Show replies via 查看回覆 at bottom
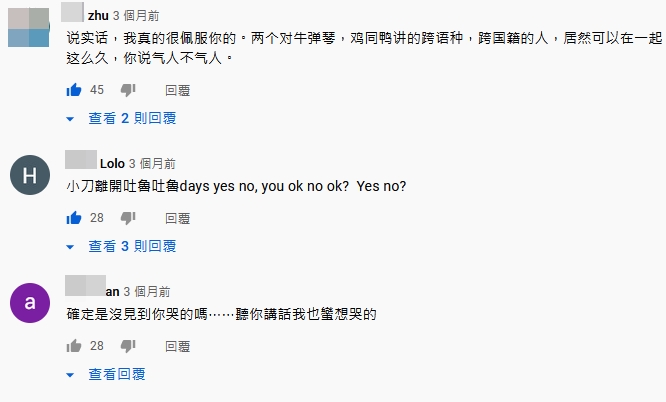The height and width of the screenshot is (402, 666). (x=106, y=374)
